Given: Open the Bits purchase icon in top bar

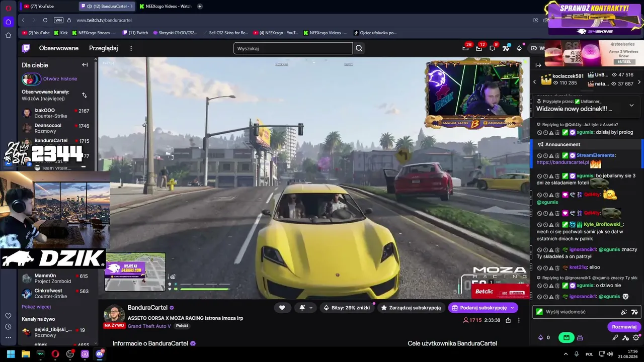Looking at the screenshot, I should coord(519,48).
